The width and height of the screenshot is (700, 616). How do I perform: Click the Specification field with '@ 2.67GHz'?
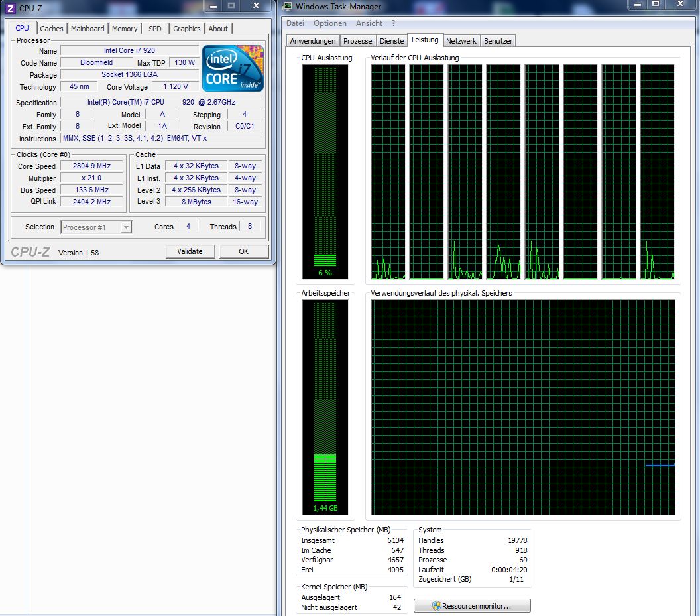(x=161, y=102)
